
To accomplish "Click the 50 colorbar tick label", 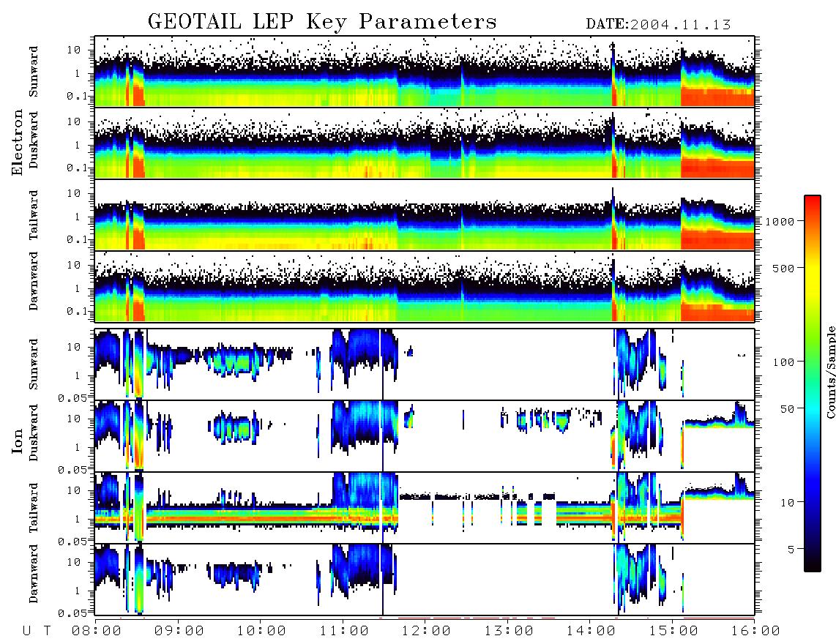I will pos(787,409).
